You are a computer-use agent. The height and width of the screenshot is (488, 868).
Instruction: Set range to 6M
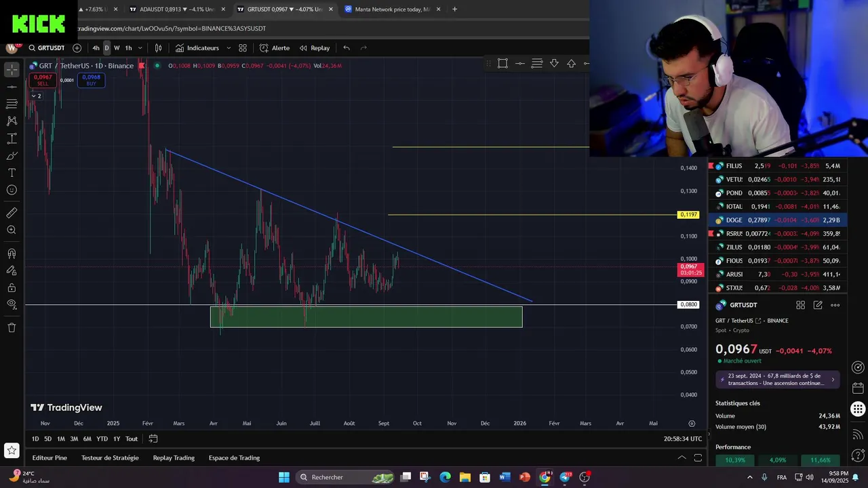87,439
